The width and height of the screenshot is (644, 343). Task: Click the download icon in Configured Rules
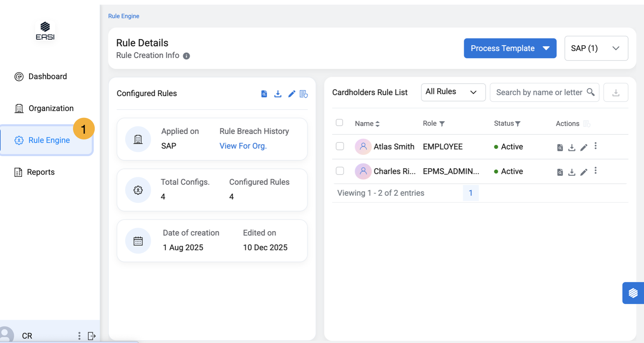(x=278, y=94)
